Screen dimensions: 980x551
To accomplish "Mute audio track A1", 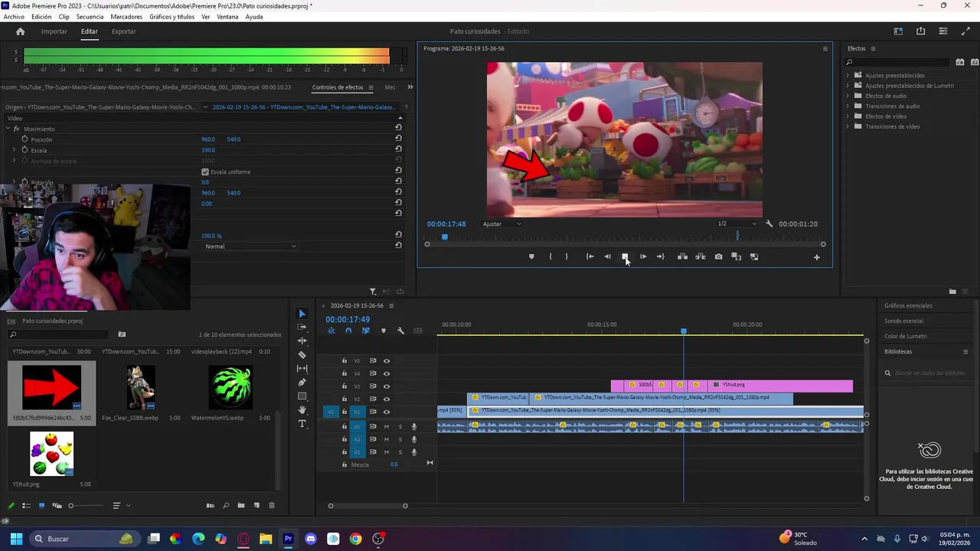I will (387, 426).
